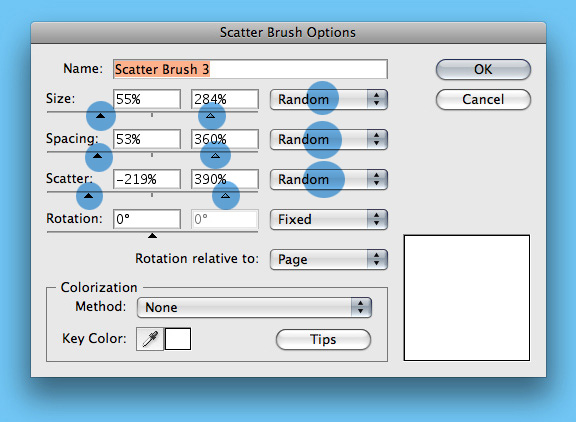Viewport: 576px width, 422px height.
Task: Click the Size minimum field showing 55%
Action: click(x=147, y=99)
